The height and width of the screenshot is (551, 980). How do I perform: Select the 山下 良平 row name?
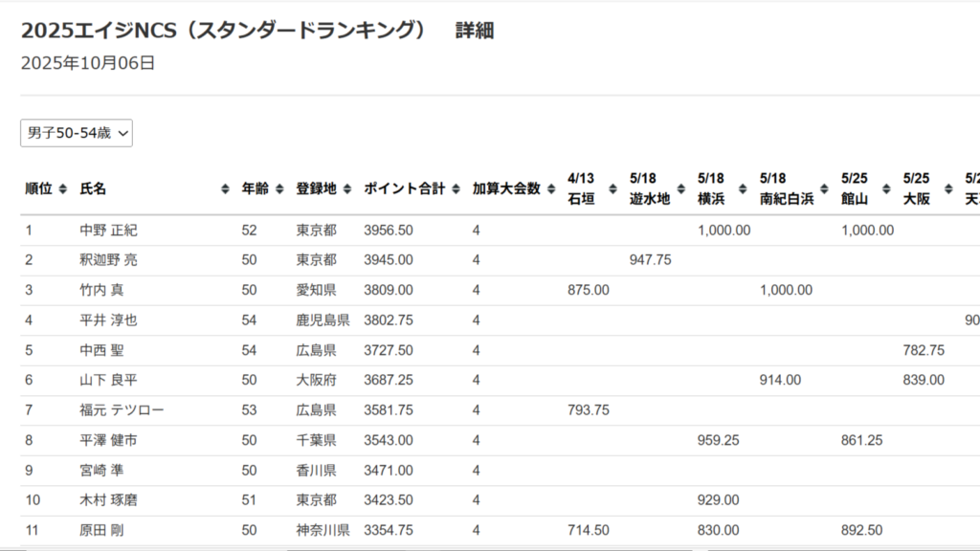(x=108, y=381)
